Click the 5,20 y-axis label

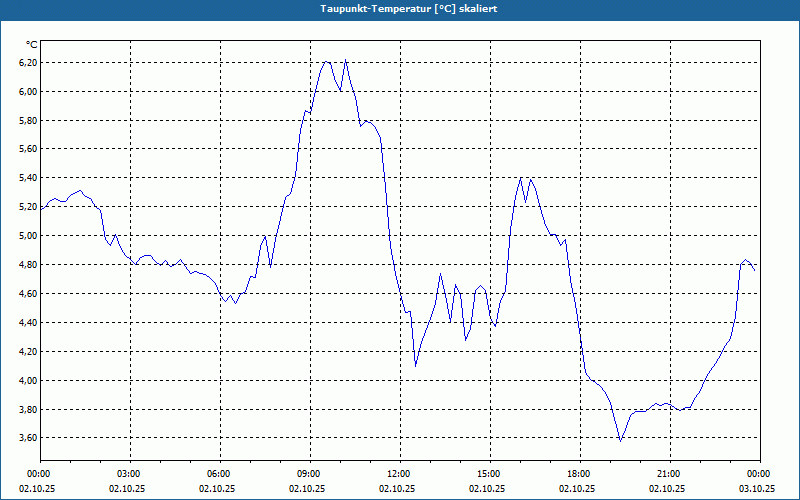click(x=28, y=207)
